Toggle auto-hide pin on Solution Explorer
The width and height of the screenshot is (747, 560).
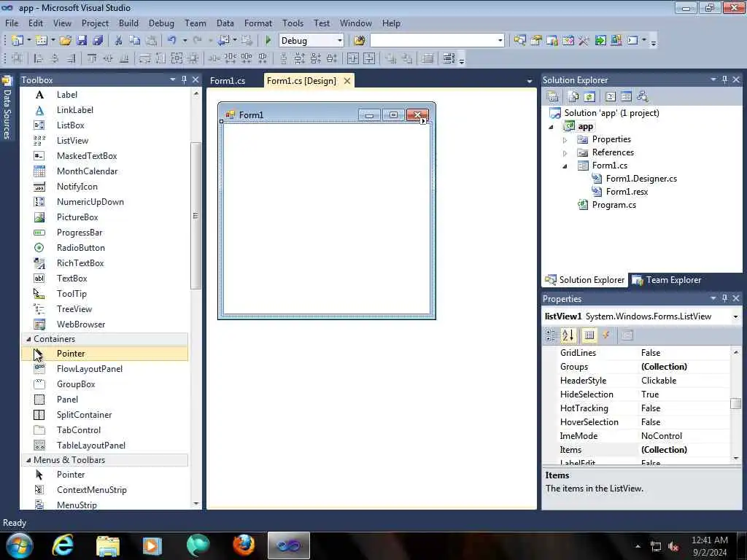[724, 79]
